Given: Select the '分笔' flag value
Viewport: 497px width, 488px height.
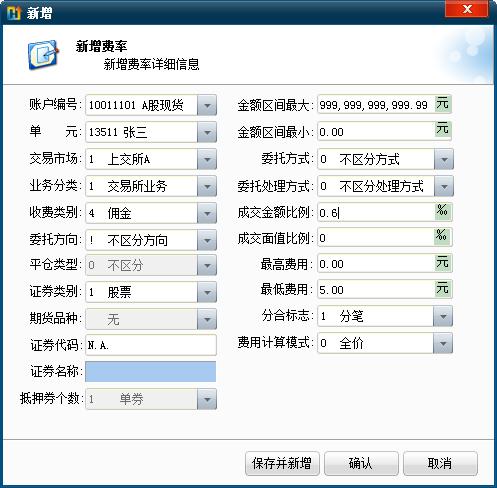Looking at the screenshot, I should pos(351,316).
